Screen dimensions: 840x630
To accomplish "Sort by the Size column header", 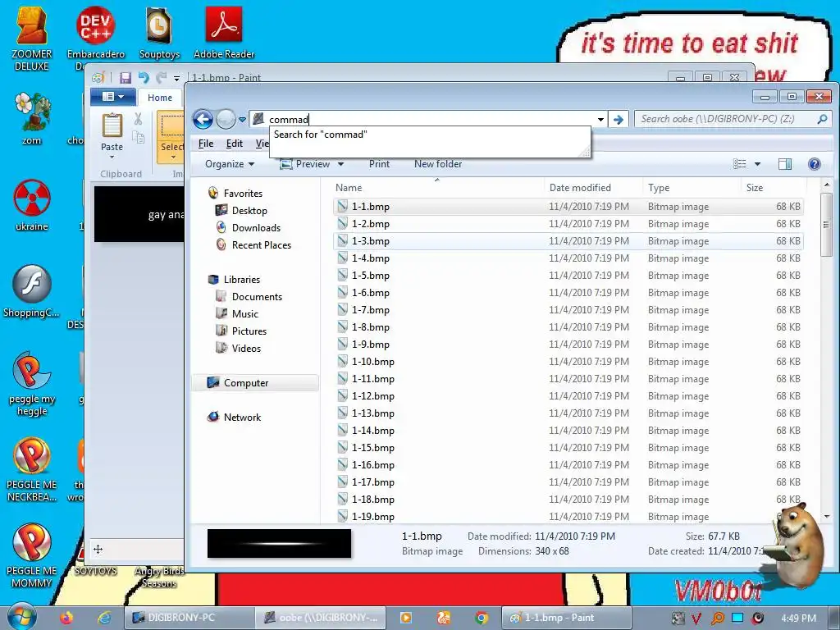I will click(773, 188).
